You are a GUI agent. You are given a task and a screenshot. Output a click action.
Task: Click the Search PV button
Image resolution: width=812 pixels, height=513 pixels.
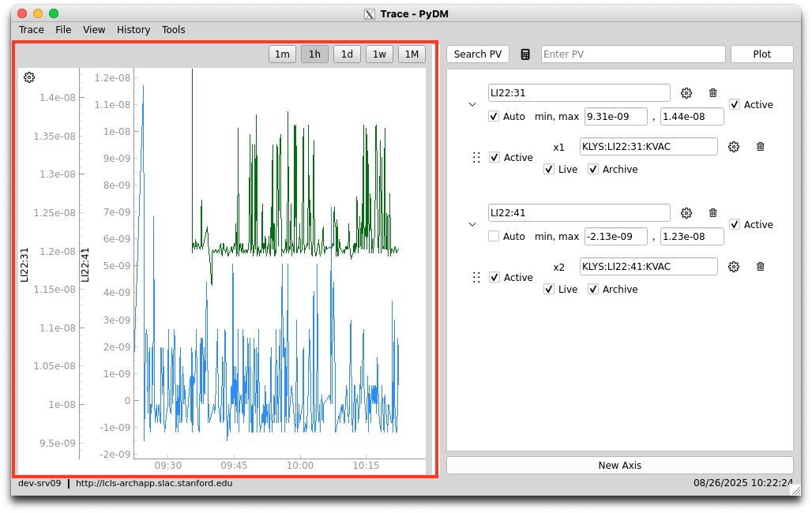478,54
